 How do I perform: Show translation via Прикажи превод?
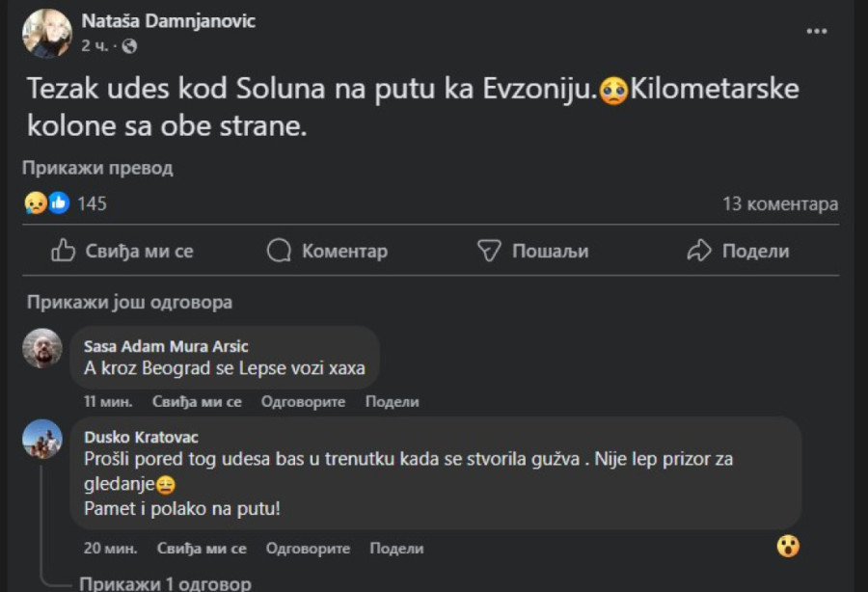click(x=97, y=168)
